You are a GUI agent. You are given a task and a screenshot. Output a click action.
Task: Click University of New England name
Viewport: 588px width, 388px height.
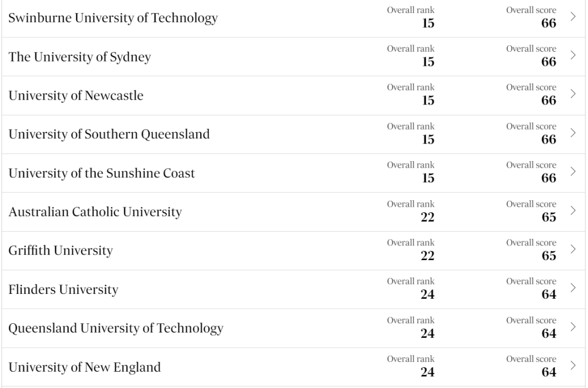click(x=84, y=367)
